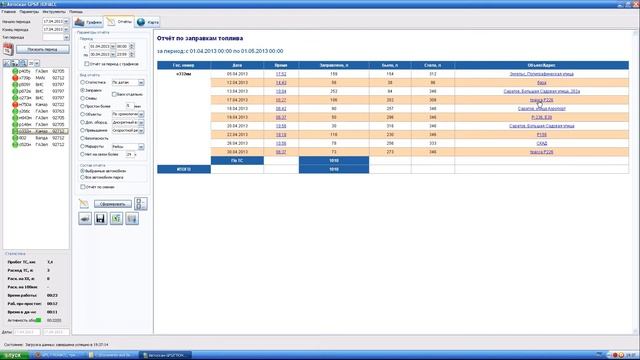This screenshot has width=640, height=360.
Task: Switch to the Отчёты tab
Action: pyautogui.click(x=119, y=22)
